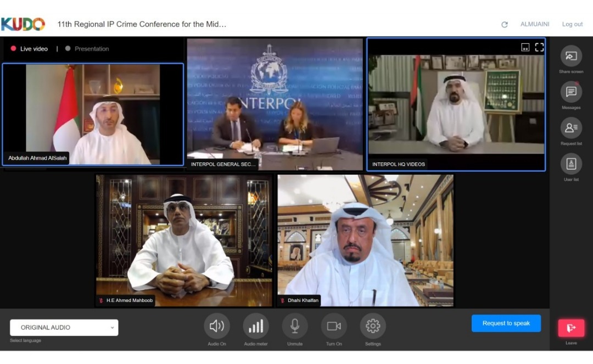Open Share screen from the sidebar
The width and height of the screenshot is (593, 364).
(571, 57)
